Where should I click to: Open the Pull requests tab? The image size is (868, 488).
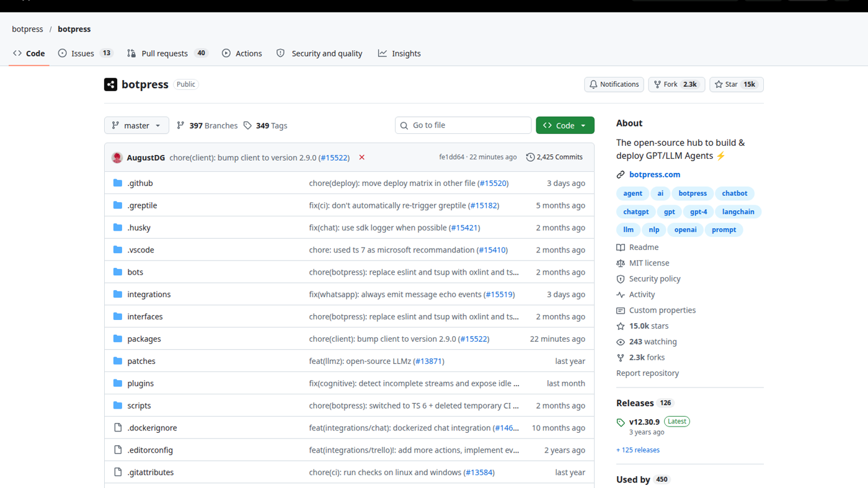click(167, 53)
